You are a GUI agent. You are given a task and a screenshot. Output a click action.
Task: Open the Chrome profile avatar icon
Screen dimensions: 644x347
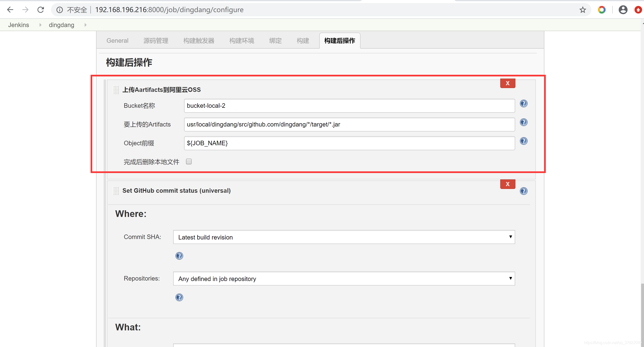(623, 10)
